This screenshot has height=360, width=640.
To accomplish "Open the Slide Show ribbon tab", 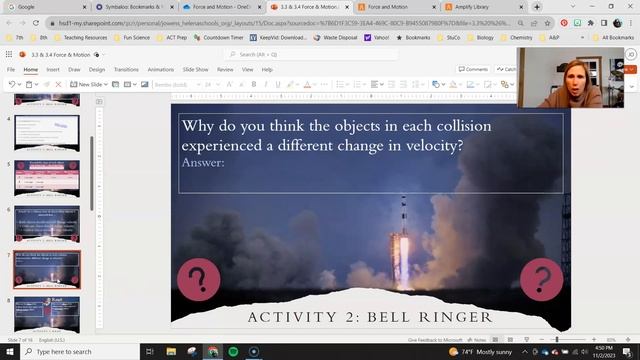I will coord(195,70).
